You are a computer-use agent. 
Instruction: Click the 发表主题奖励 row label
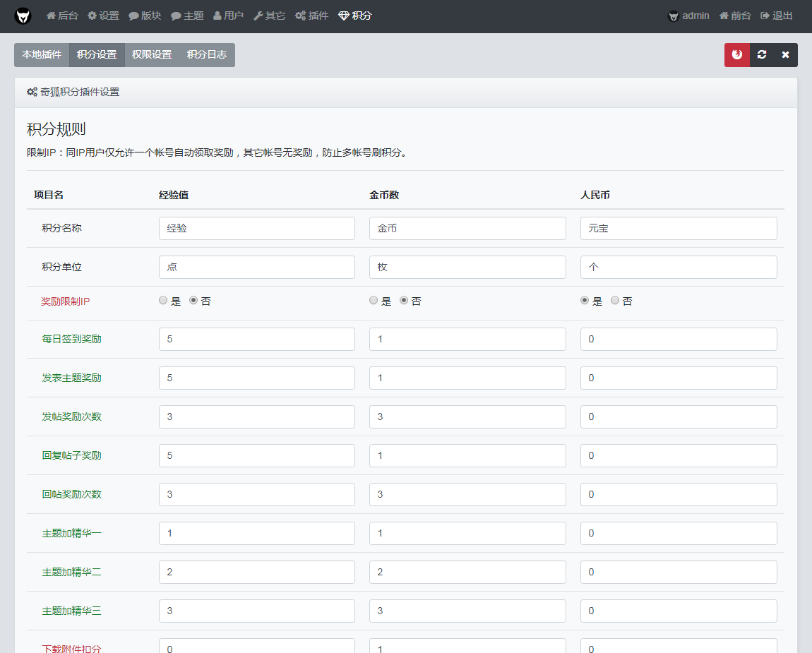[x=71, y=378]
